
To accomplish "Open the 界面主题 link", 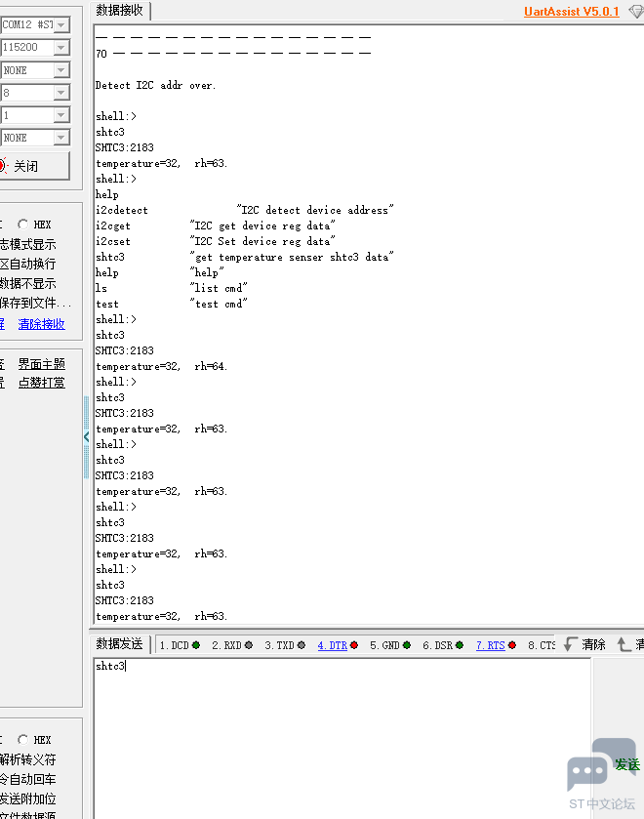I will [x=42, y=363].
